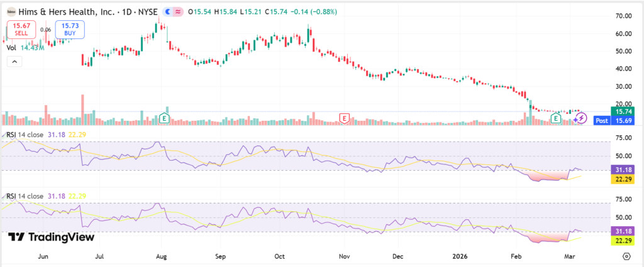
Task: Click the Hims & Hers company logo
Action: pyautogui.click(x=11, y=12)
